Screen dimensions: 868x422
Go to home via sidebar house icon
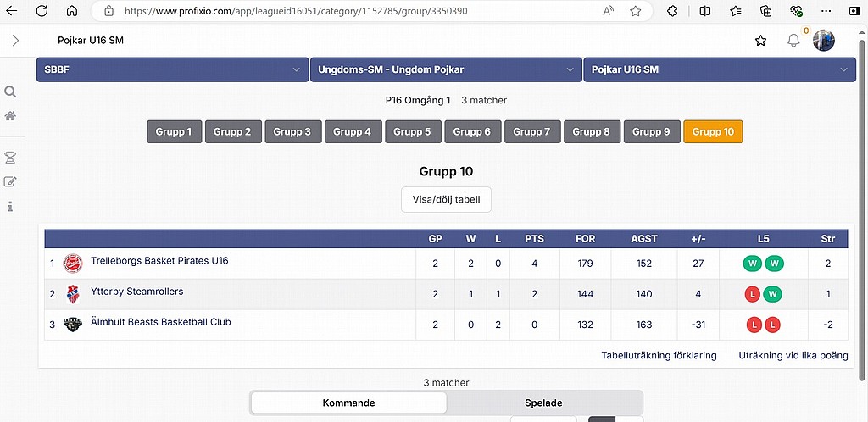tap(11, 116)
